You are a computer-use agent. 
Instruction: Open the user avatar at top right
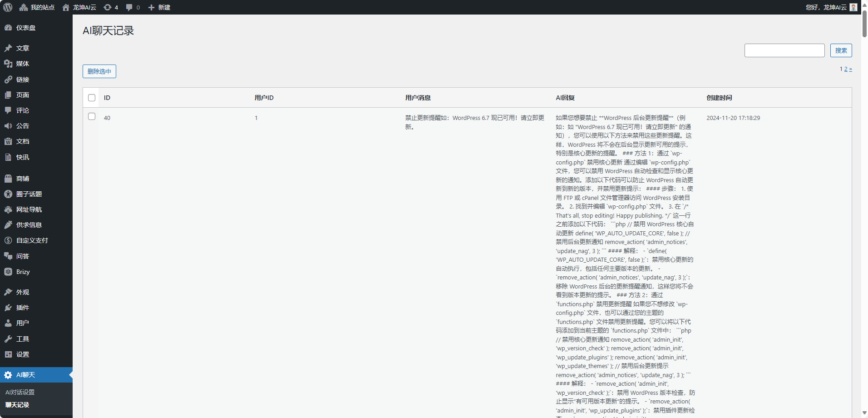853,7
